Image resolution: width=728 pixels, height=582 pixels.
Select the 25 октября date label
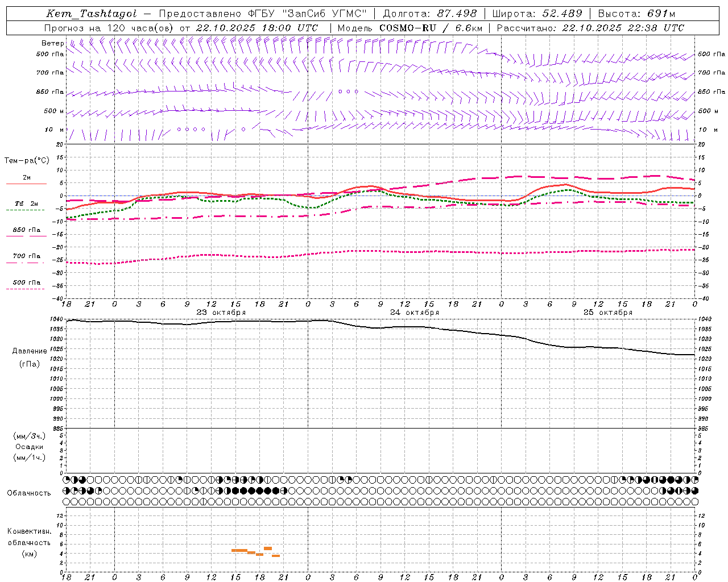click(x=607, y=313)
